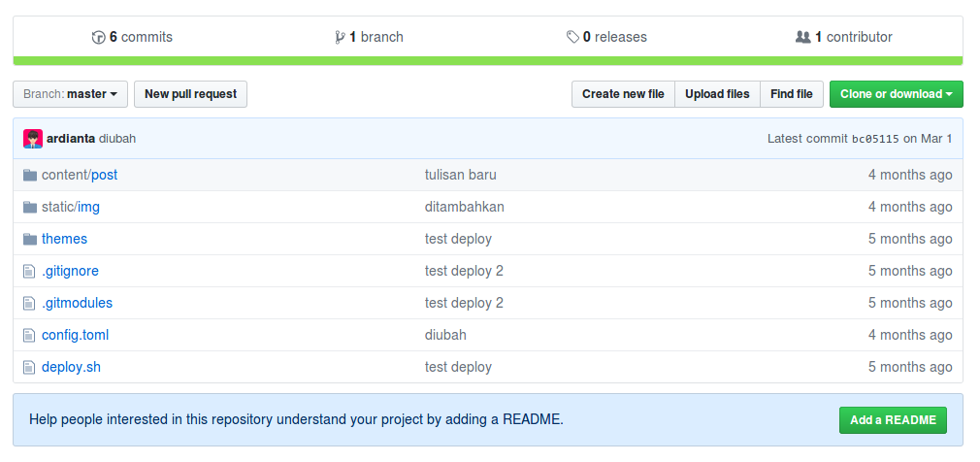Click the Find file button
Screen dimensions: 980x462
click(x=791, y=94)
